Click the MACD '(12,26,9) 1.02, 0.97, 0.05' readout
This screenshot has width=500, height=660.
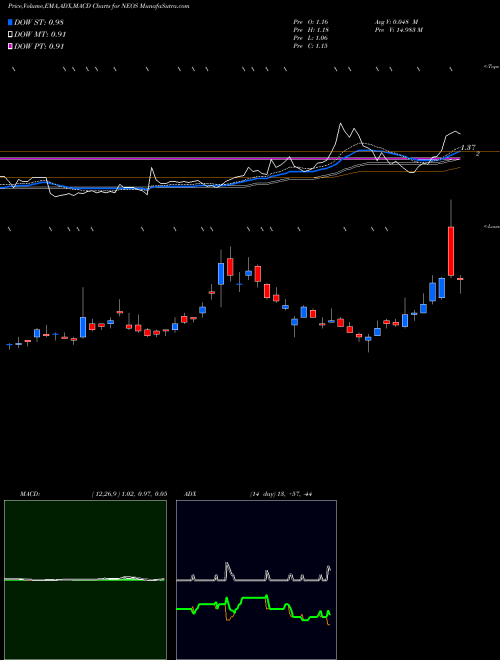pos(129,494)
